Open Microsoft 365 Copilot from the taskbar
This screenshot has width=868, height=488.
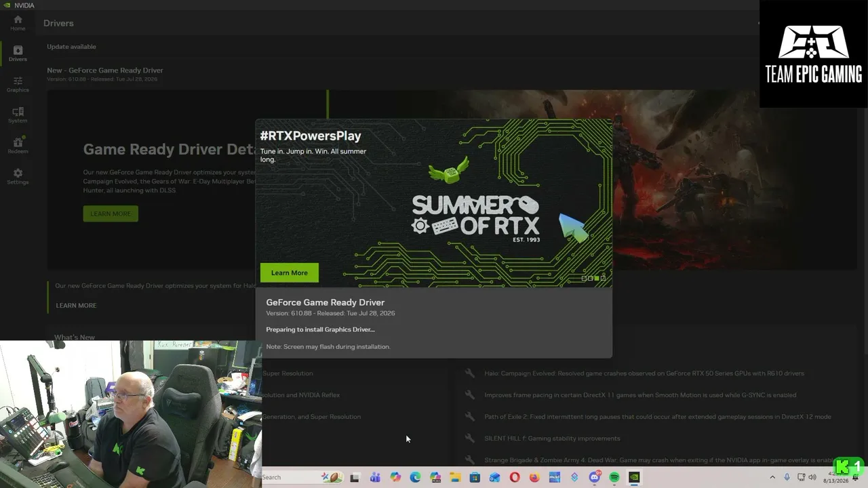tap(435, 477)
